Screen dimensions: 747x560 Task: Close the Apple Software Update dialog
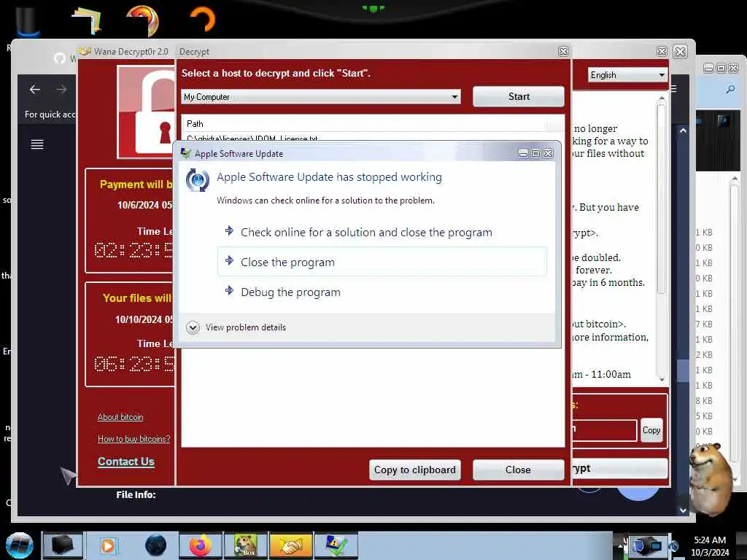click(549, 153)
